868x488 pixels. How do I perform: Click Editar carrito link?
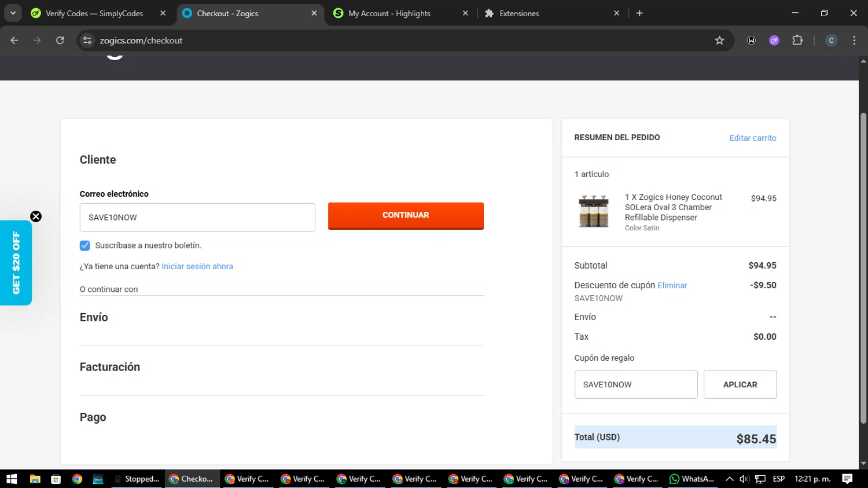[x=752, y=138]
